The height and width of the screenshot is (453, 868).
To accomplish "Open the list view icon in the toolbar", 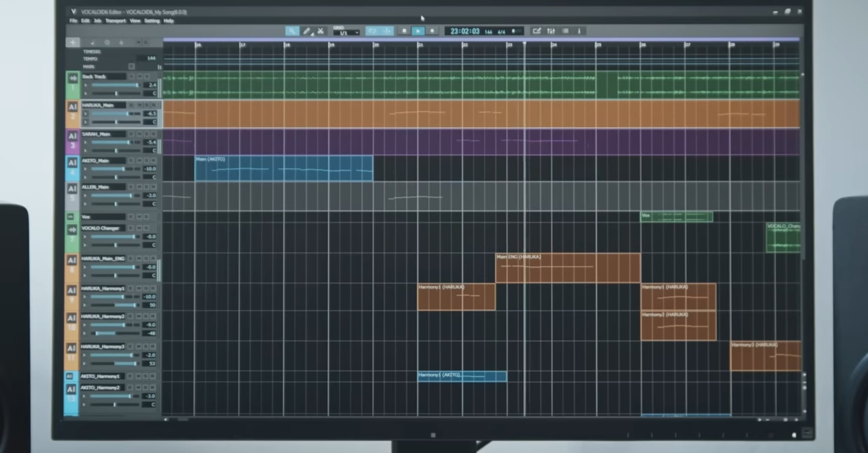I will 565,31.
